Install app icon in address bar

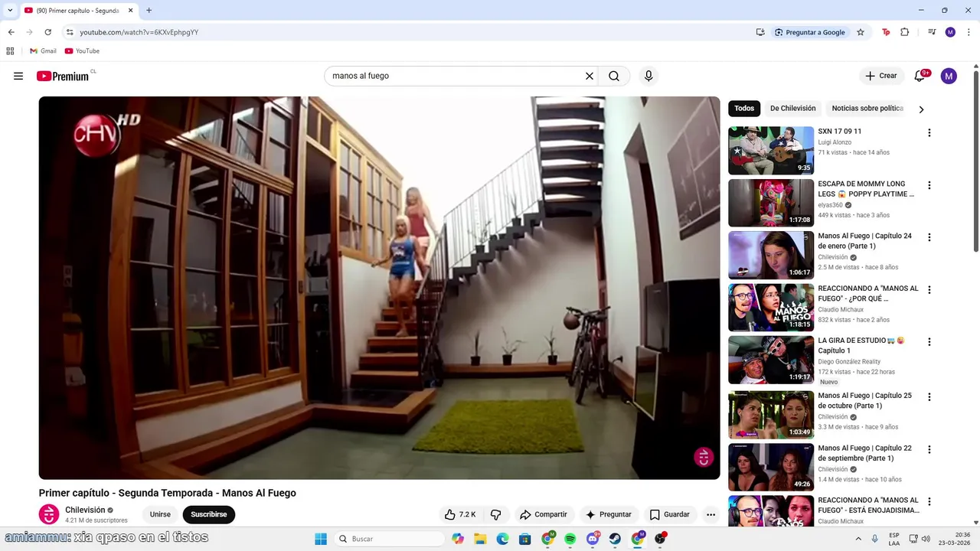coord(760,32)
